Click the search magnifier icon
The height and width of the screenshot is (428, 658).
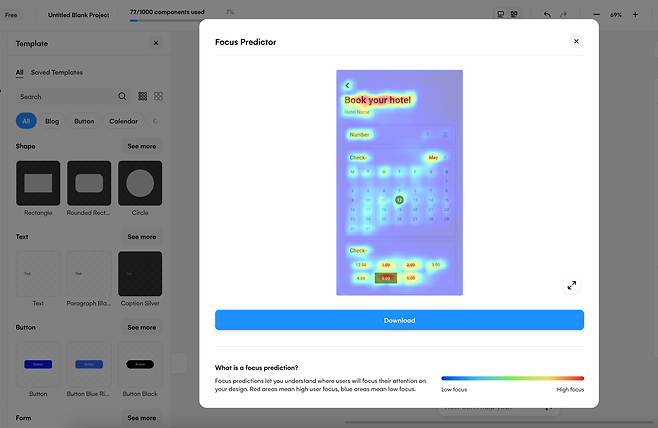(x=123, y=97)
